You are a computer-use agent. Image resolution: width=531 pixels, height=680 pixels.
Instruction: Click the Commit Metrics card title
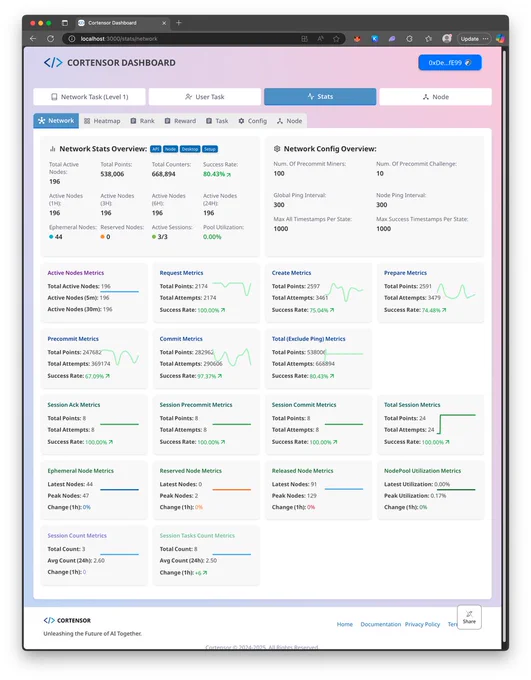(x=181, y=339)
